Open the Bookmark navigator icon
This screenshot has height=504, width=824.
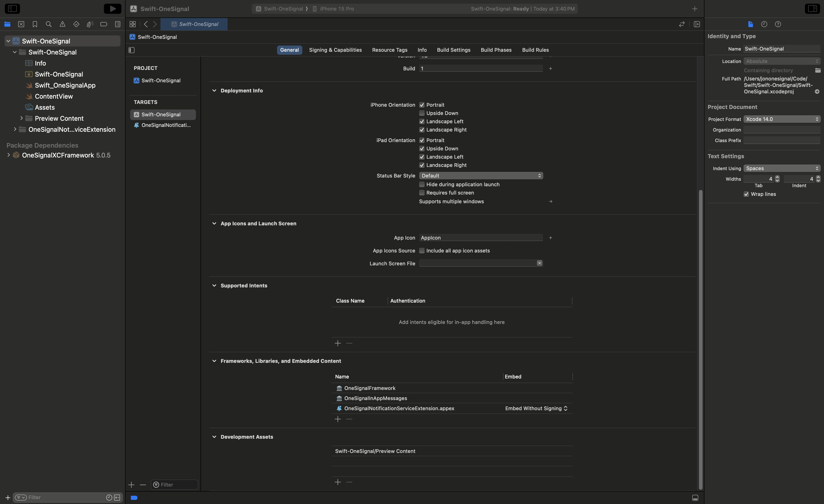pyautogui.click(x=35, y=24)
